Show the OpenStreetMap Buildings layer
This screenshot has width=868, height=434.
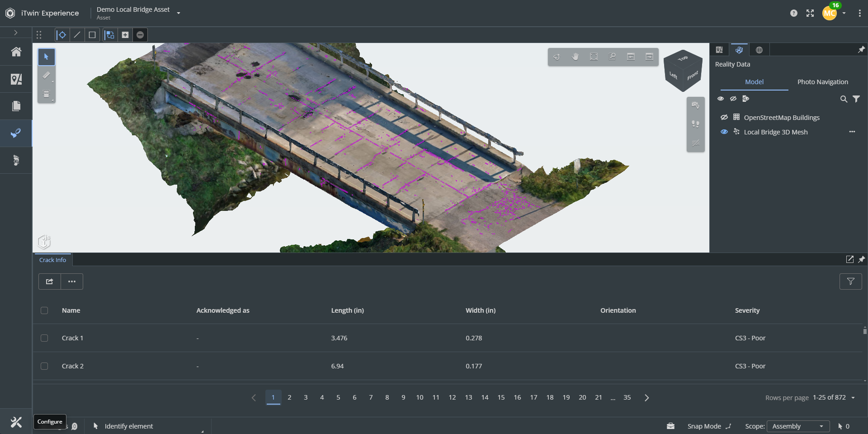point(724,117)
